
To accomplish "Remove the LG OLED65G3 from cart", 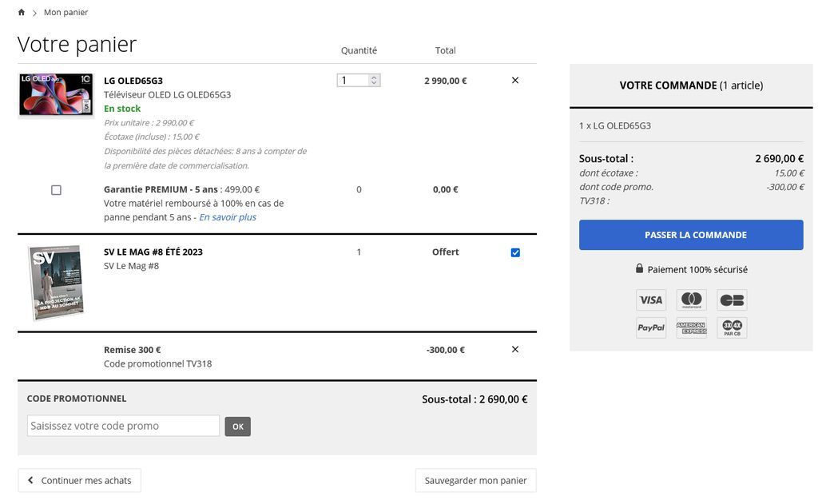I will [514, 81].
